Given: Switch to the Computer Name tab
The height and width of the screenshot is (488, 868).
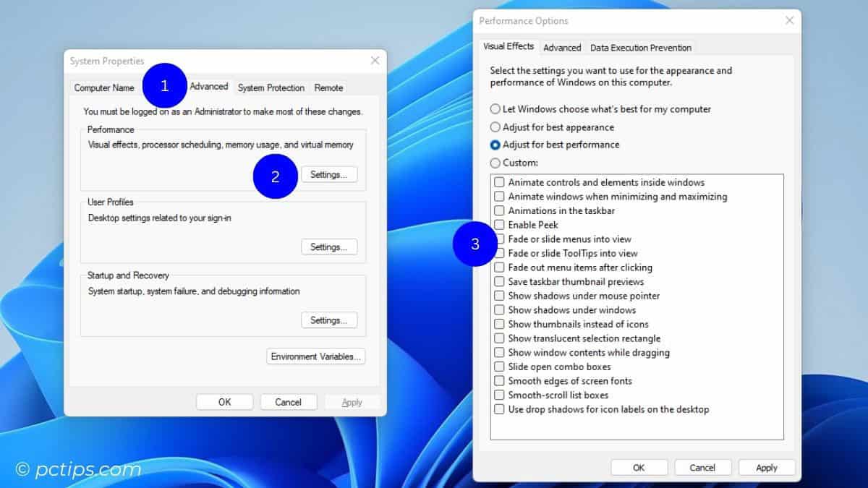Looking at the screenshot, I should (x=104, y=87).
